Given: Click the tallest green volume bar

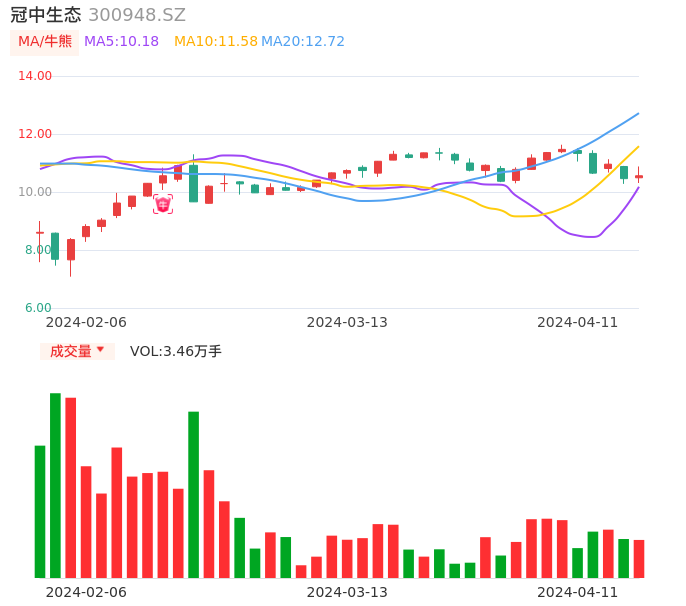Looking at the screenshot, I should tap(56, 486).
